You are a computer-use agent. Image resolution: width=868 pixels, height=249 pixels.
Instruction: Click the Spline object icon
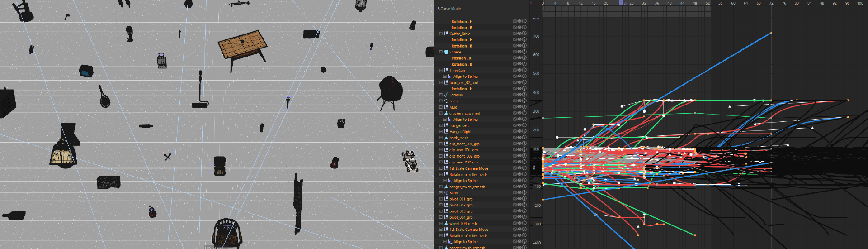pyautogui.click(x=446, y=101)
